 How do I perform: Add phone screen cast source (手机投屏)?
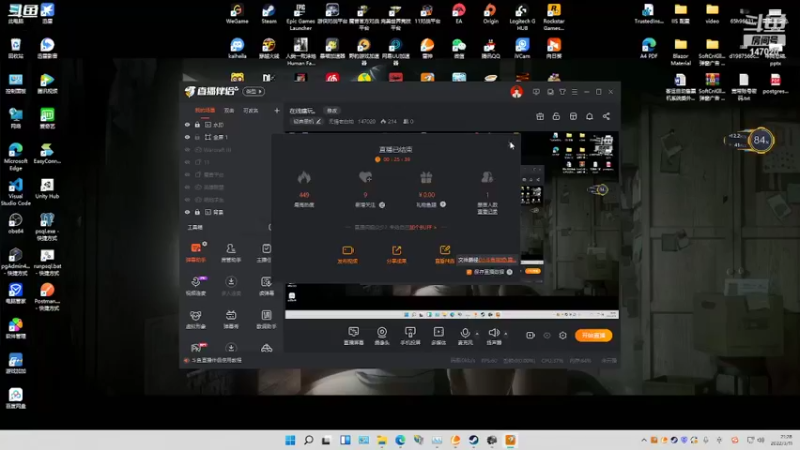point(410,336)
